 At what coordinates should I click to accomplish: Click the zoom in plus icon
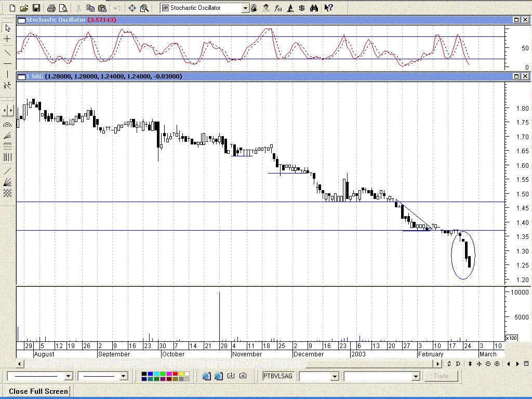pyautogui.click(x=497, y=364)
